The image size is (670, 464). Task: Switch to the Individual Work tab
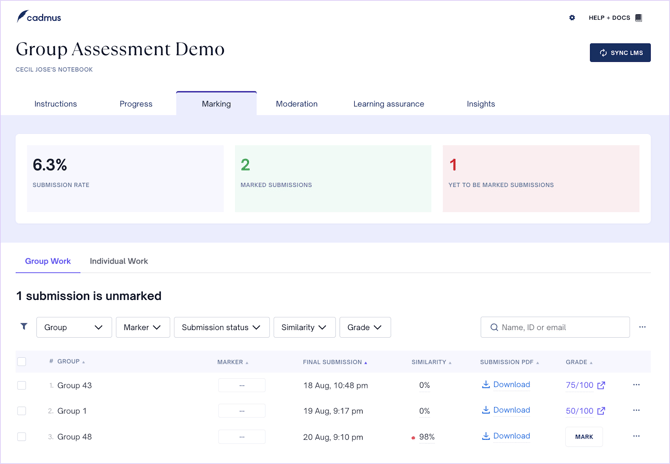(x=118, y=261)
